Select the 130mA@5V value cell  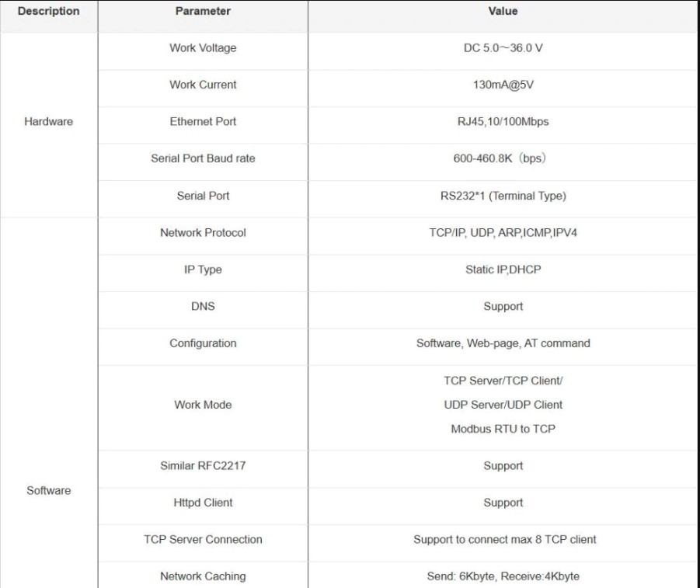click(503, 85)
